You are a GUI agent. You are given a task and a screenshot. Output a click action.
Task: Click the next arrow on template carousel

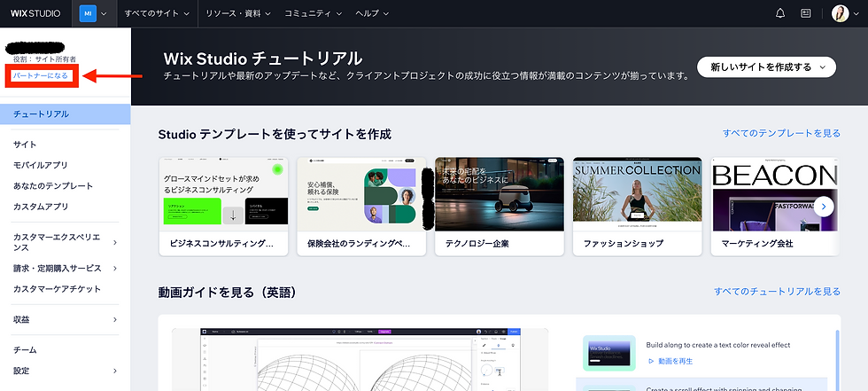tap(824, 207)
